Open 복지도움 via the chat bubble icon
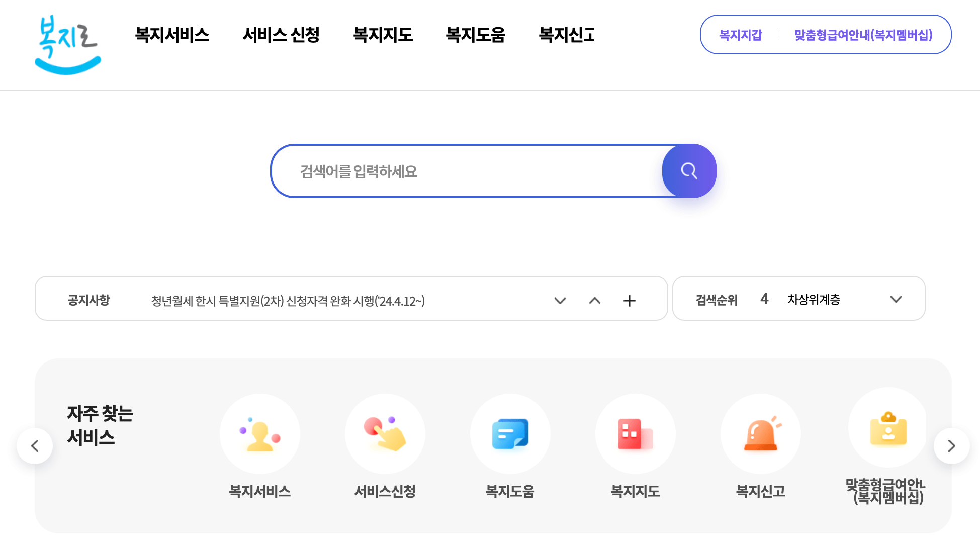 pos(510,434)
